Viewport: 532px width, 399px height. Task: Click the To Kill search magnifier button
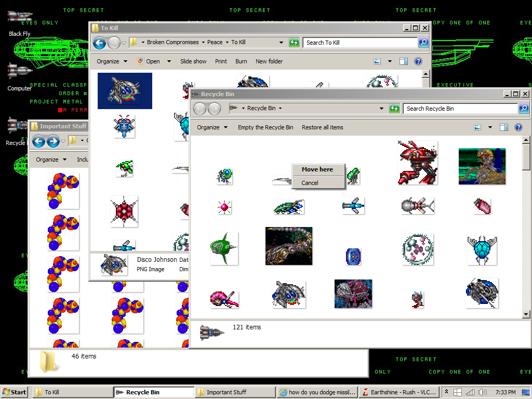coord(423,43)
